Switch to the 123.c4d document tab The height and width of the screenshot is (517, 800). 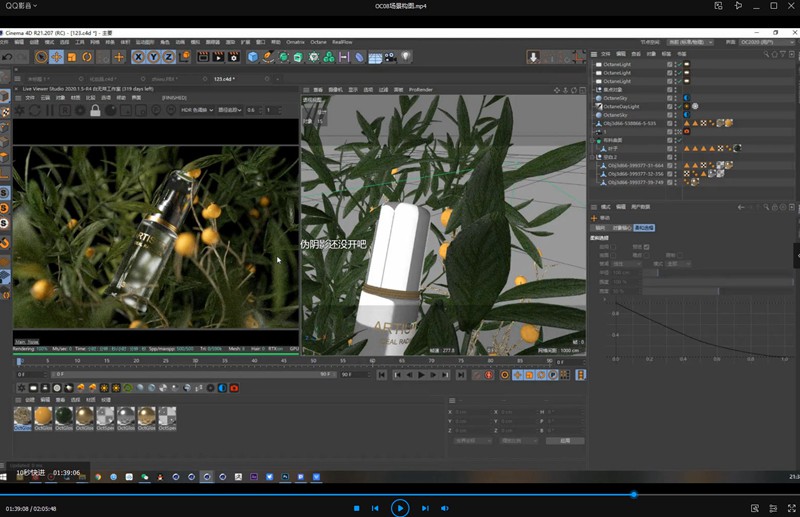pos(225,78)
